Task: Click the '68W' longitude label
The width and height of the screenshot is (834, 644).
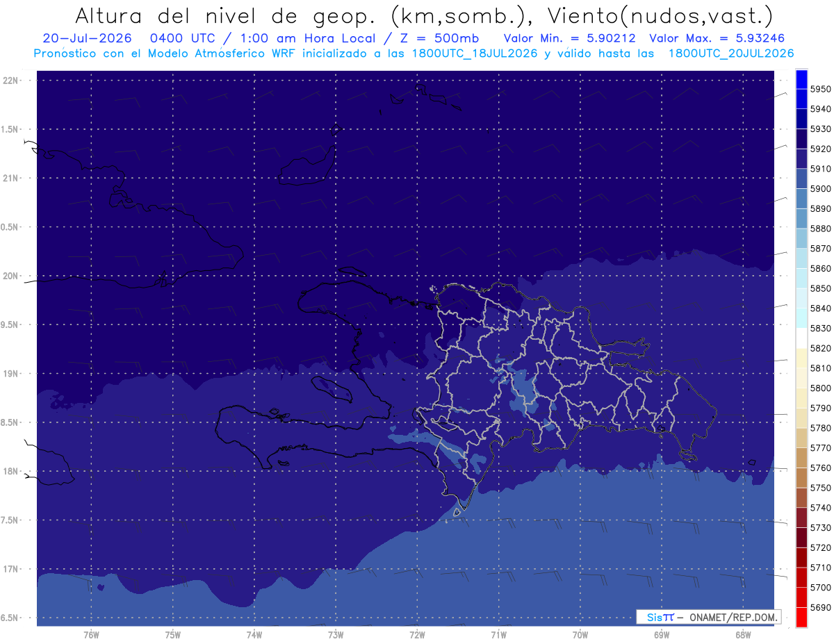Action: pyautogui.click(x=742, y=635)
